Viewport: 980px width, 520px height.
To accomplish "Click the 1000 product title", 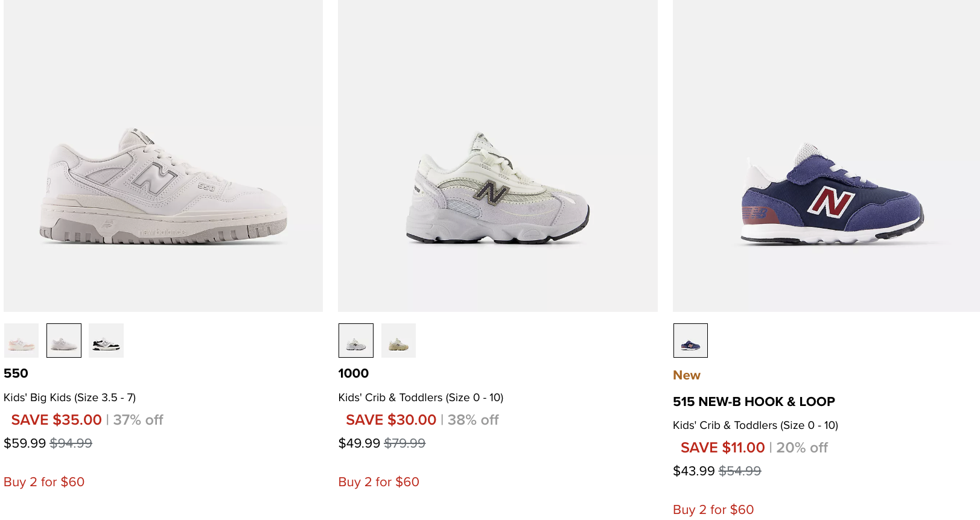I will point(354,373).
